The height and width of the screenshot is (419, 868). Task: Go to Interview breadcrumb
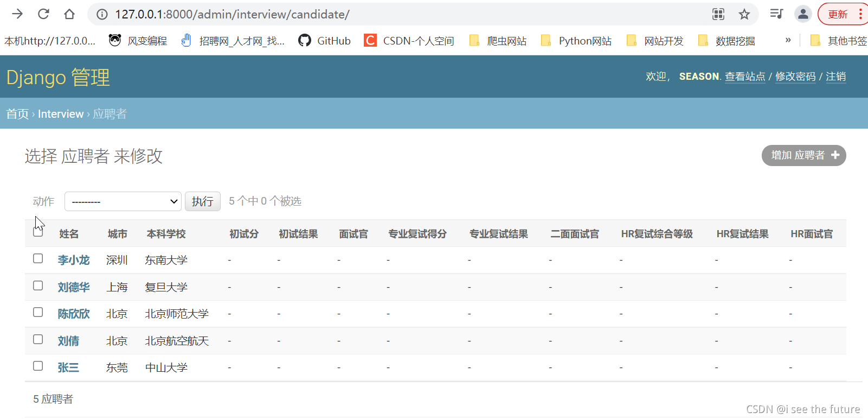[61, 114]
